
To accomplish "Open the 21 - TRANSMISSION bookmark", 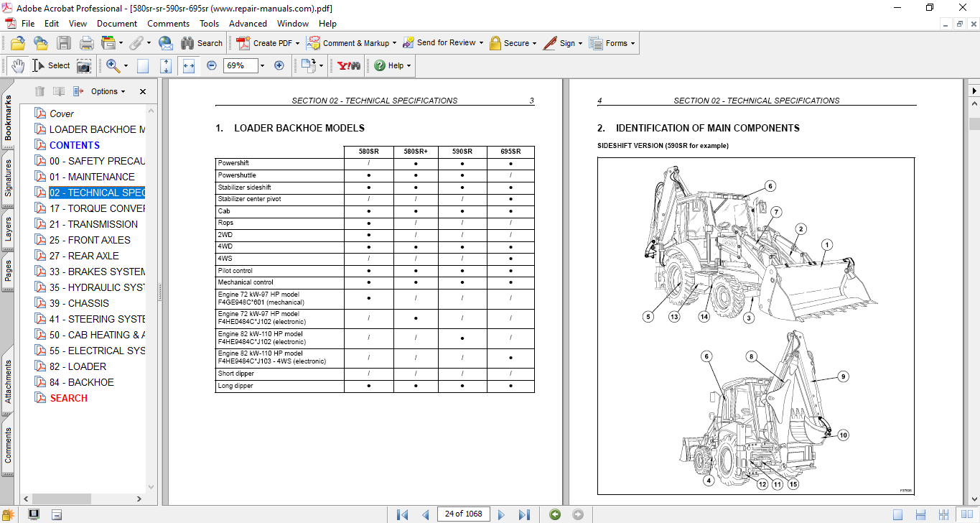I will click(93, 224).
